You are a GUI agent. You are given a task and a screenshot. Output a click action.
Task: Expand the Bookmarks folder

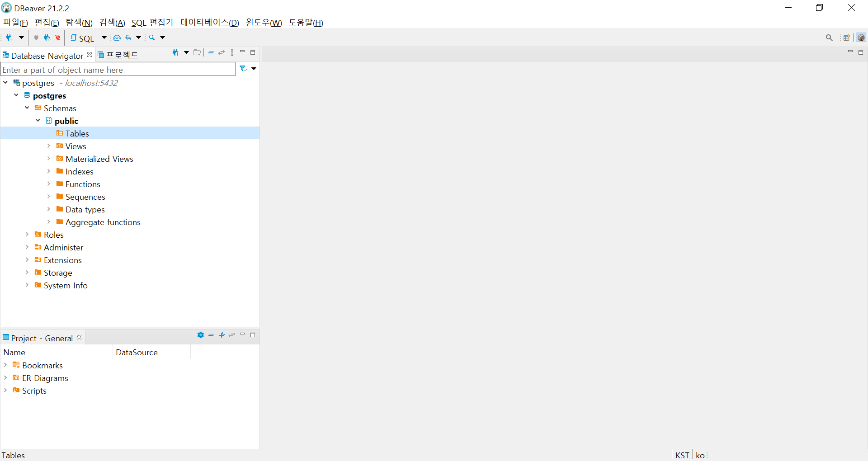point(5,365)
